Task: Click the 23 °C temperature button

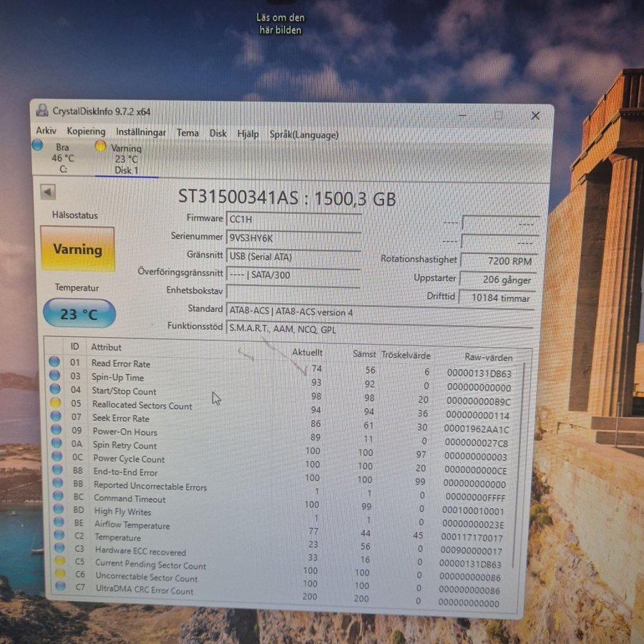Action: tap(79, 313)
